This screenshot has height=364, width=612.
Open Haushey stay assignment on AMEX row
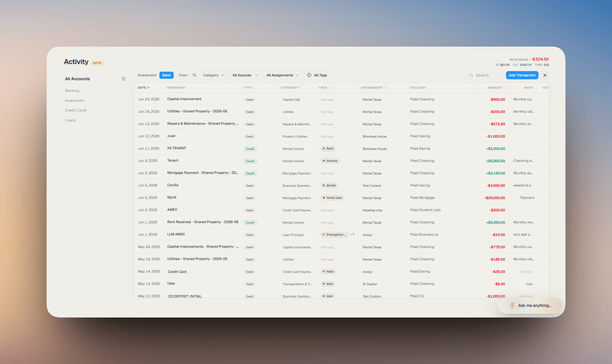click(373, 210)
